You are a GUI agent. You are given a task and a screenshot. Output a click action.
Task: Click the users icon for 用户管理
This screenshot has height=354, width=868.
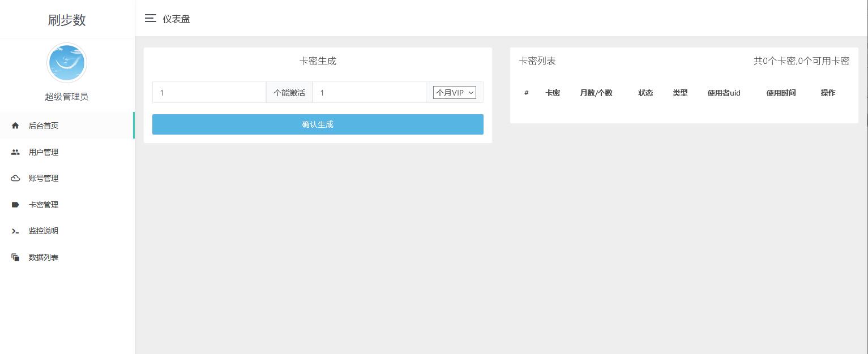[x=15, y=152]
